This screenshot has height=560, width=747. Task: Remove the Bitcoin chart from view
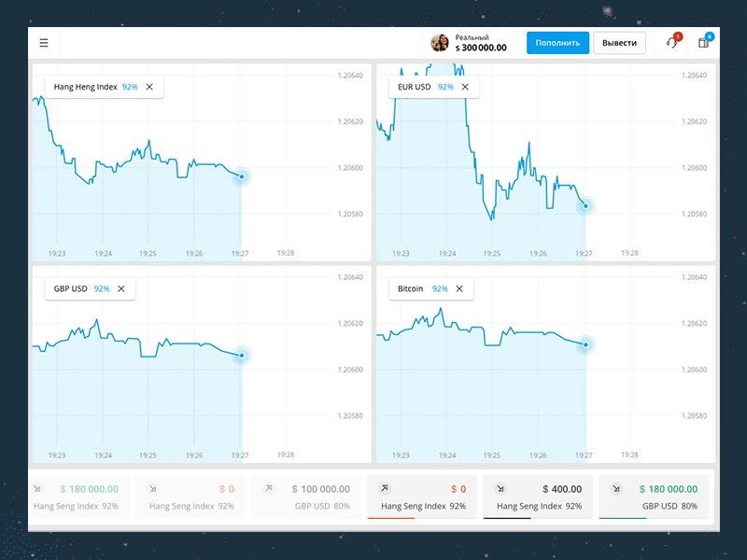[458, 288]
